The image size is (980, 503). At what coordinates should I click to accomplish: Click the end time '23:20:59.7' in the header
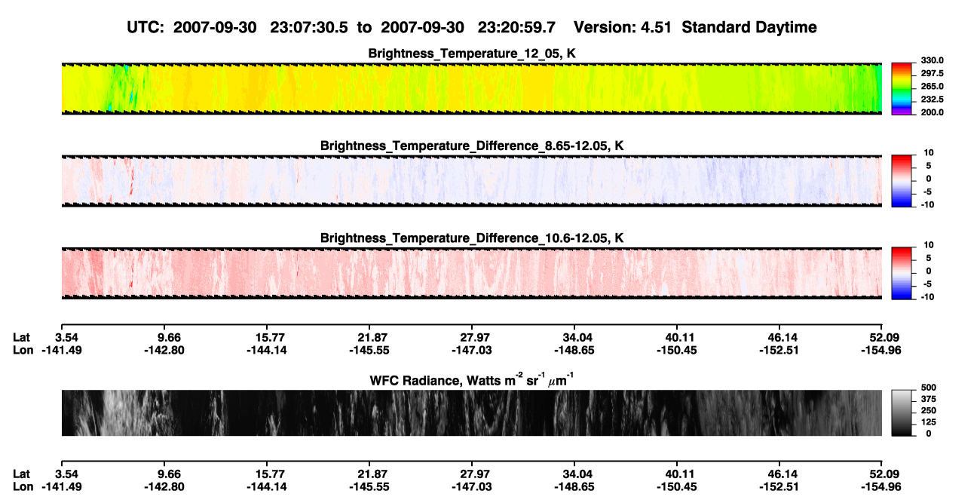point(516,27)
